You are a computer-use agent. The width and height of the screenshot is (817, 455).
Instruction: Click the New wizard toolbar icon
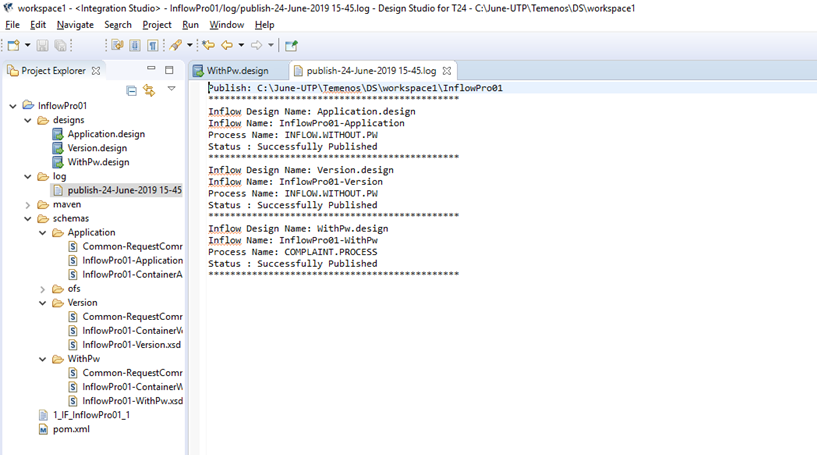(13, 45)
